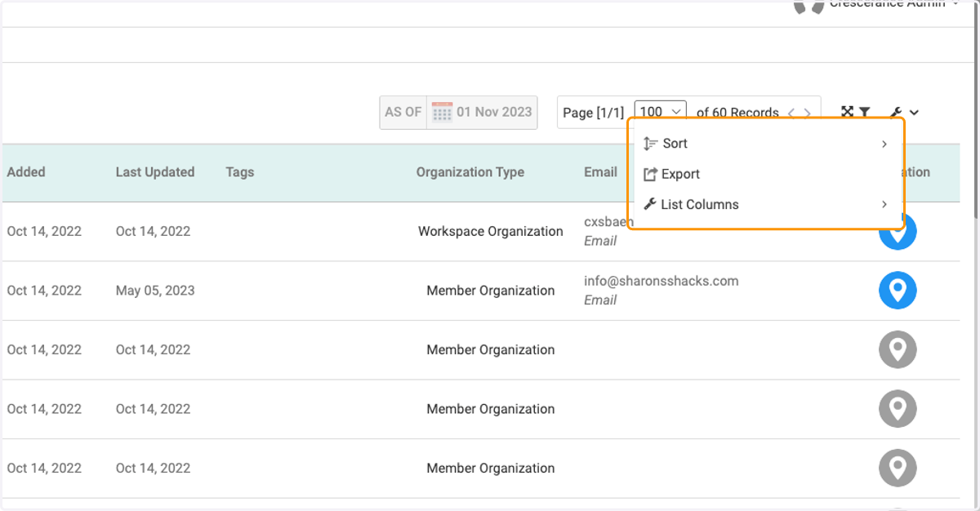Screen dimensions: 980x511
Task: Click the Added column header
Action: click(26, 172)
